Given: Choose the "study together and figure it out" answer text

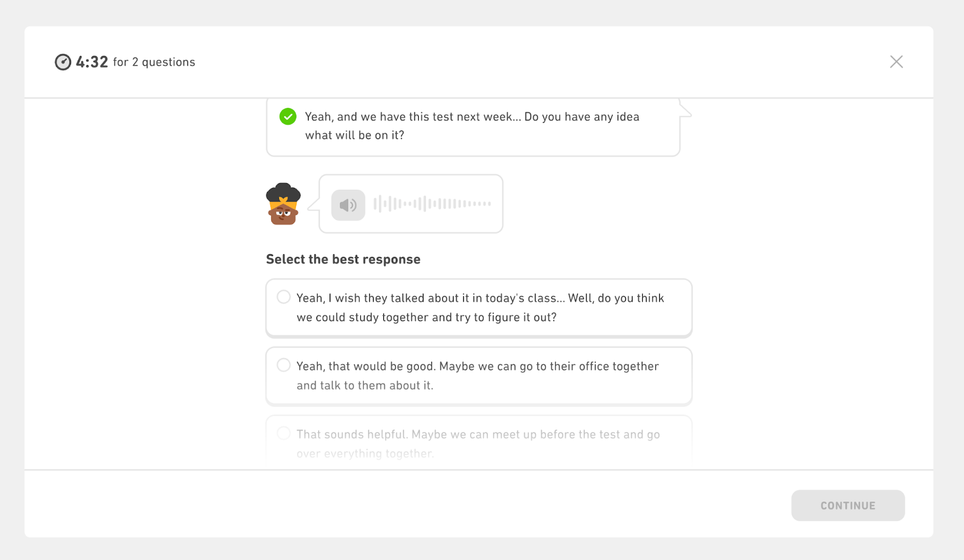Looking at the screenshot, I should (x=427, y=317).
